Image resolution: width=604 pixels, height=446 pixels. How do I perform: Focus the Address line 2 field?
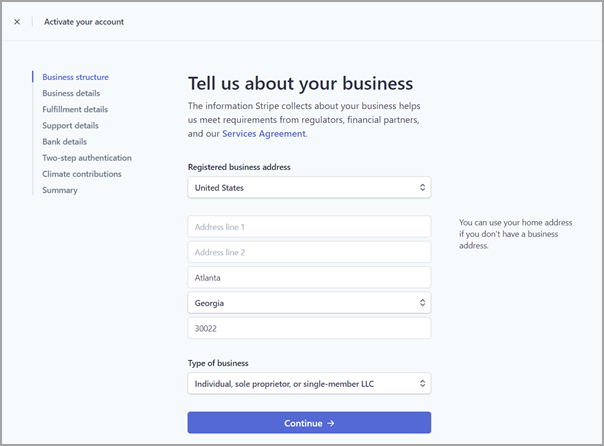point(309,252)
